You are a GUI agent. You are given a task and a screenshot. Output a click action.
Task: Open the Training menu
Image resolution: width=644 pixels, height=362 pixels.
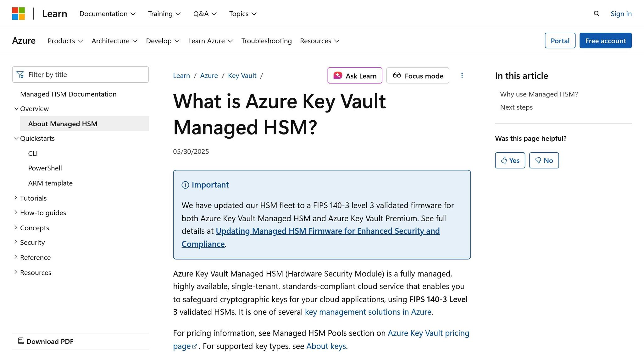click(164, 14)
